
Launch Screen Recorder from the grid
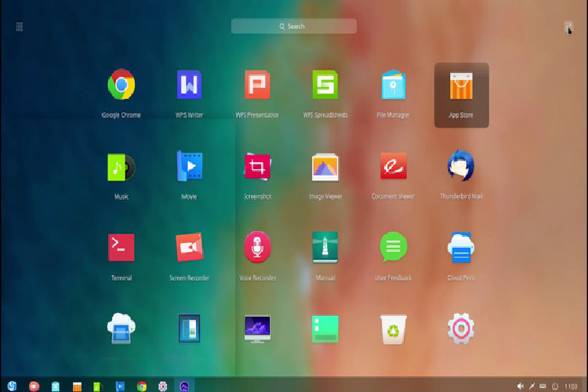coord(190,247)
